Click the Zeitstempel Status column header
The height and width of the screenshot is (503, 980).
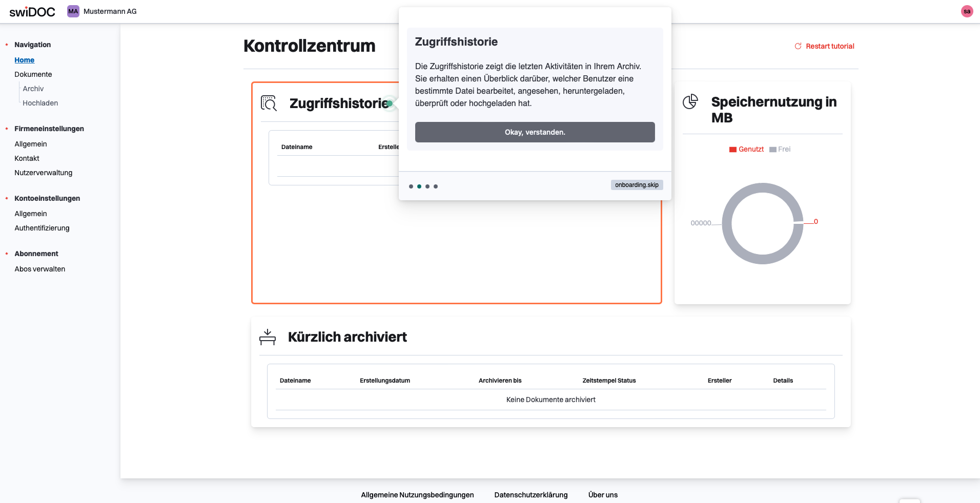point(609,381)
